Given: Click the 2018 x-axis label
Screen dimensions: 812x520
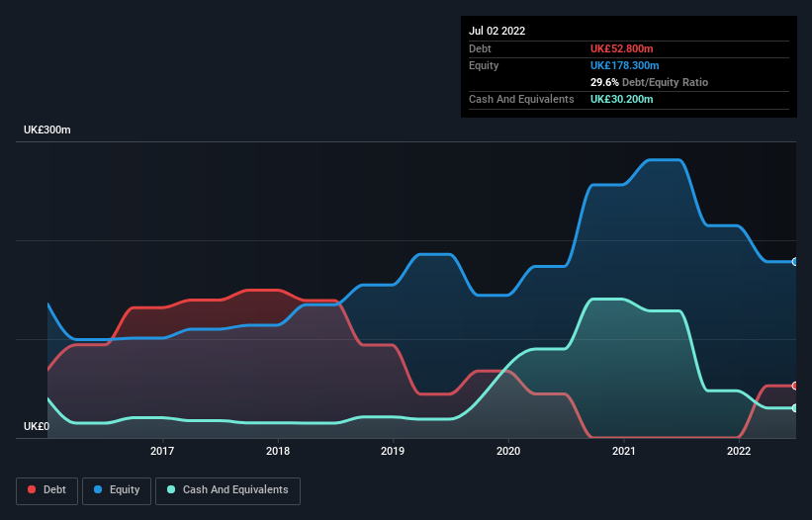Looking at the screenshot, I should pos(278,451).
